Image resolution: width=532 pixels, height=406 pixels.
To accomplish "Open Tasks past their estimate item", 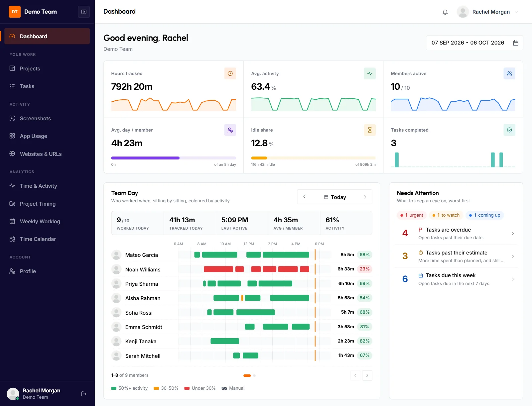I will click(456, 256).
